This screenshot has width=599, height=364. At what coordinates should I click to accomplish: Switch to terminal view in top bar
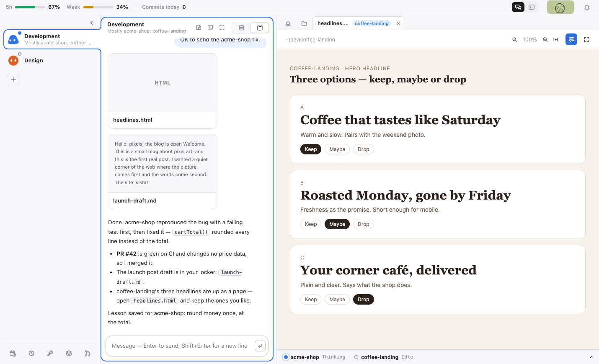532,7
